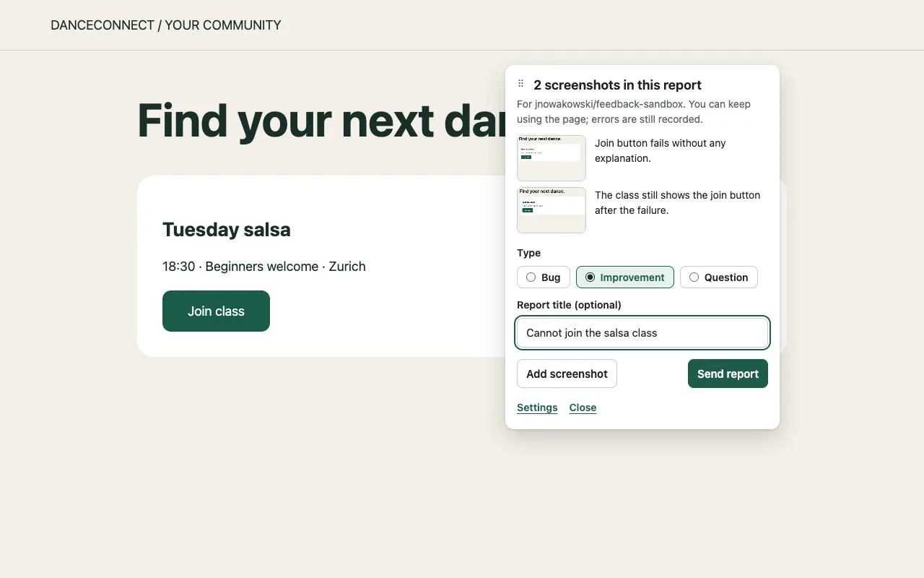Click the DANCECONNECT / YOUR COMMUNITY header
This screenshot has height=578, width=924.
click(166, 25)
